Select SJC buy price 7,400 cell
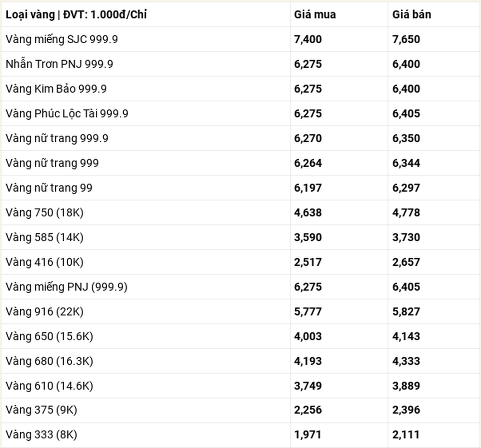Viewport: 481px width, 448px height. tap(308, 39)
